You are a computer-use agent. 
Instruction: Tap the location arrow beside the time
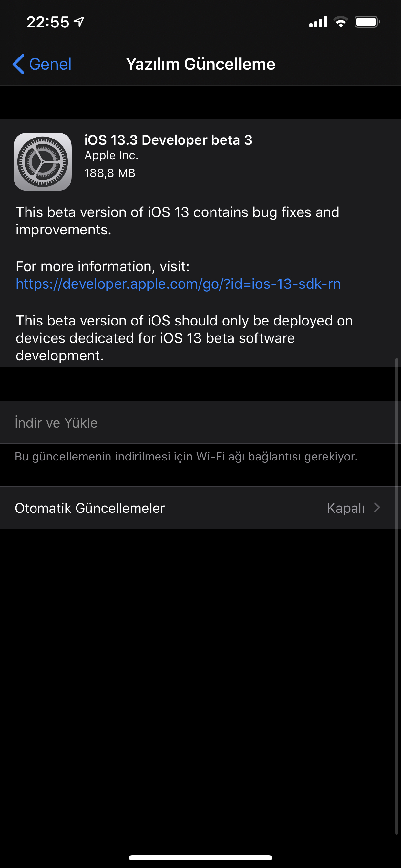click(x=79, y=22)
